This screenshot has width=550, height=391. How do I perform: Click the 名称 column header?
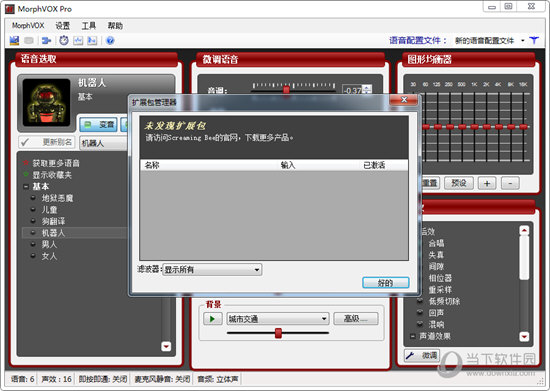(152, 165)
